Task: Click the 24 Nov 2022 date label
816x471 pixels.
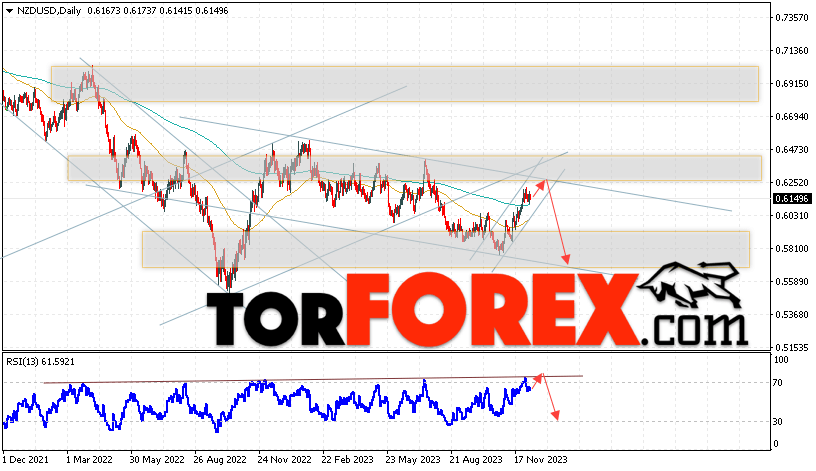Action: coord(284,460)
